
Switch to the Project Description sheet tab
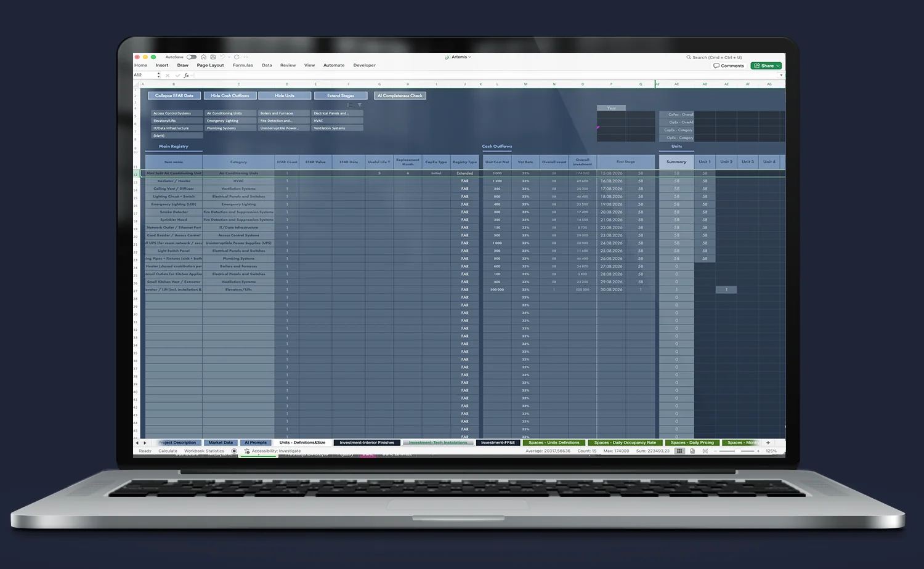pos(177,443)
